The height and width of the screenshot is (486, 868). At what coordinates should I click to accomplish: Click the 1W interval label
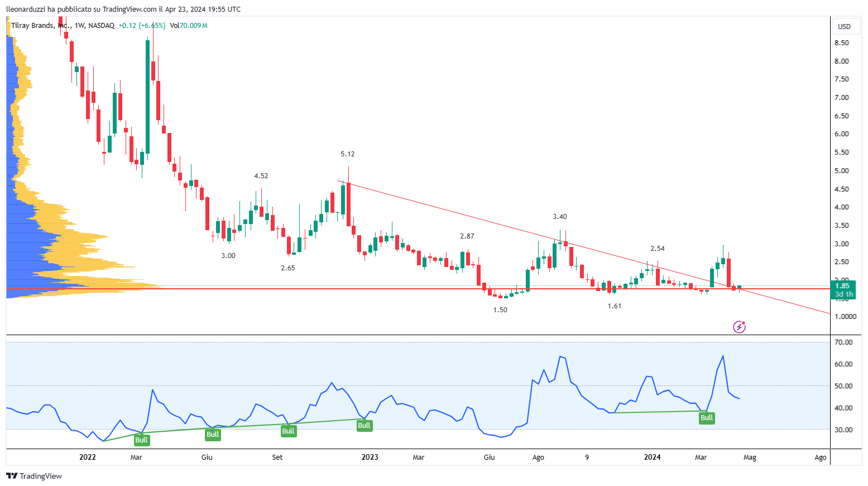pos(79,26)
